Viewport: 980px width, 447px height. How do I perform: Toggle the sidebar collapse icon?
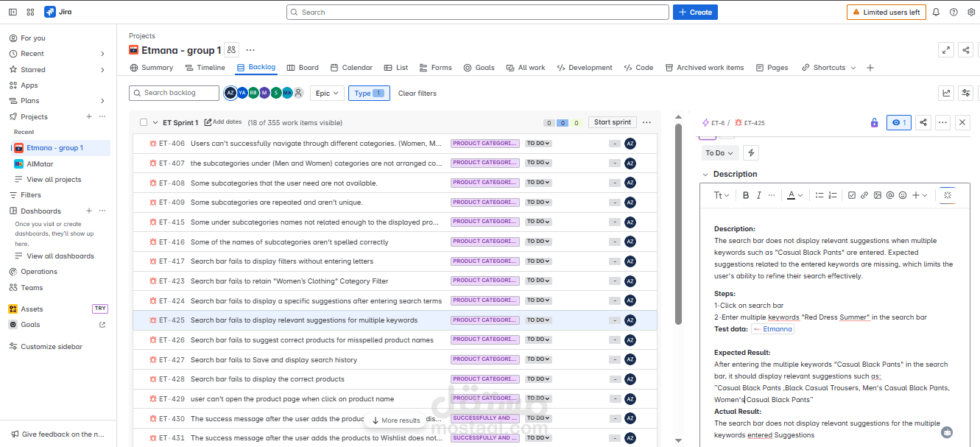(13, 12)
